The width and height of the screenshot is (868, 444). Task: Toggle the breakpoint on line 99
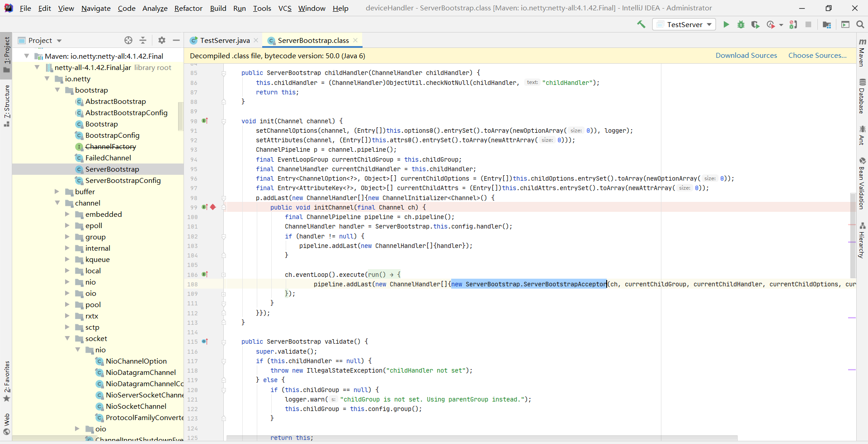pyautogui.click(x=213, y=207)
